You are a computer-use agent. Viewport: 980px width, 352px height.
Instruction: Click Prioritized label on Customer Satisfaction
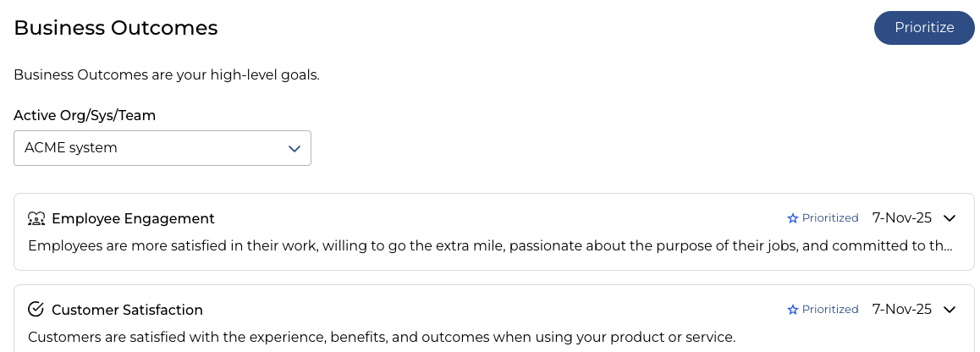830,310
